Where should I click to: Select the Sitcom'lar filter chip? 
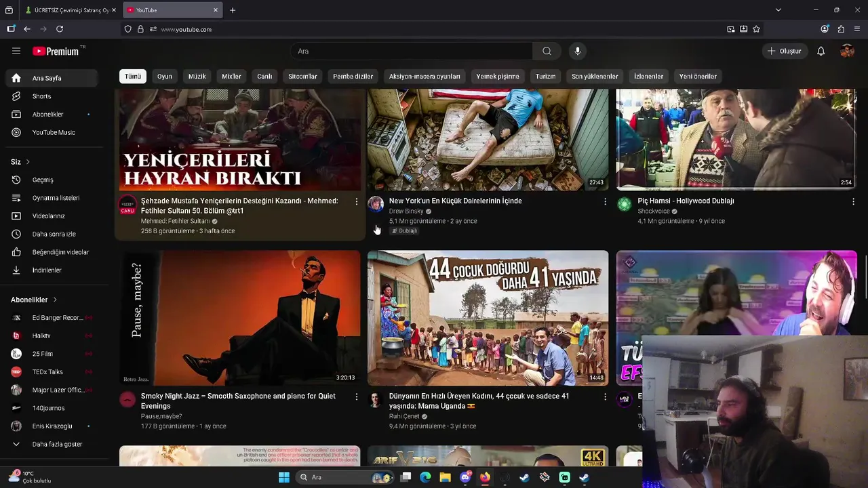click(x=302, y=77)
